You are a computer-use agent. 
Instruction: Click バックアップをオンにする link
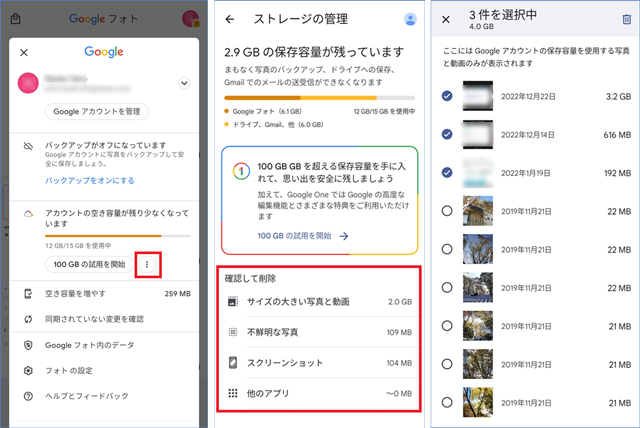[x=90, y=180]
